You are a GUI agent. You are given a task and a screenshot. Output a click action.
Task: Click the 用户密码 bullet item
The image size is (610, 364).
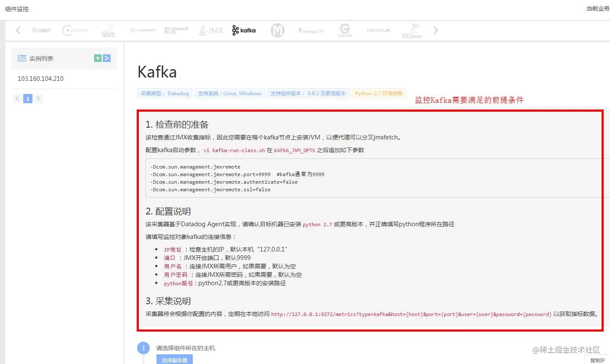tap(233, 275)
